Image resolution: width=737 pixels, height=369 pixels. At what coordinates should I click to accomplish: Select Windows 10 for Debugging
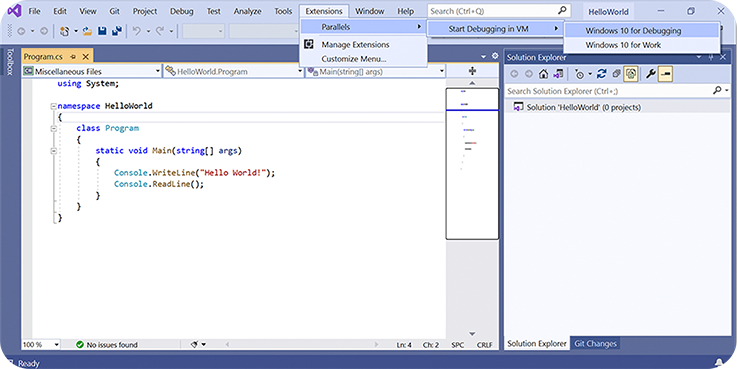642,31
